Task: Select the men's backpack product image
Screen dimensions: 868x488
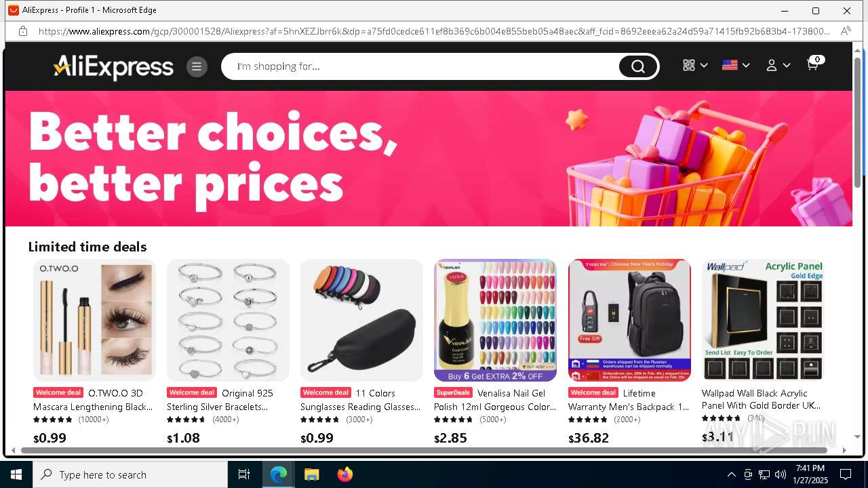Action: click(629, 320)
